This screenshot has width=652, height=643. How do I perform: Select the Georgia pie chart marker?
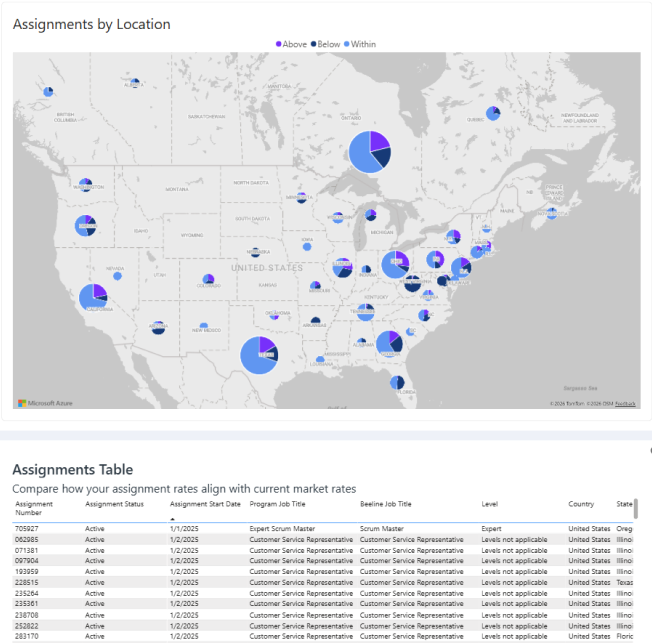pos(389,344)
